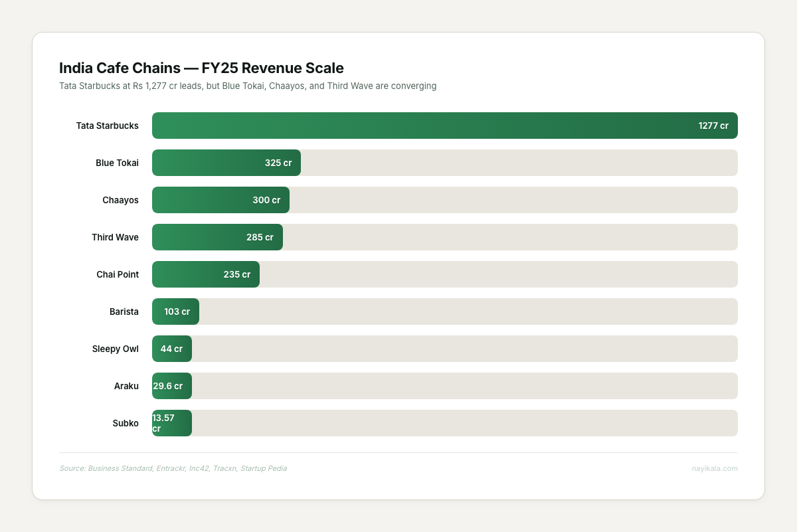Screen dimensions: 797x532
Task: Select the subtitle about converging chains
Action: point(248,86)
